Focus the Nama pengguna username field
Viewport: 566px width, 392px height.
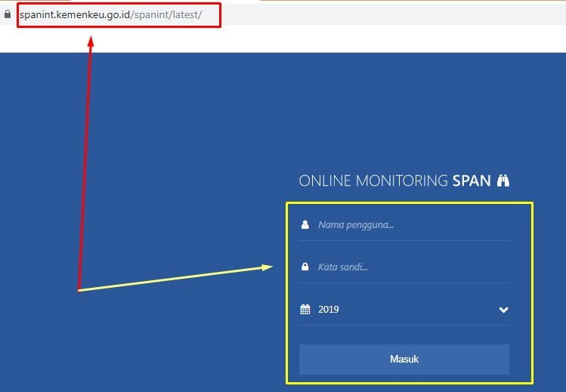tap(404, 225)
